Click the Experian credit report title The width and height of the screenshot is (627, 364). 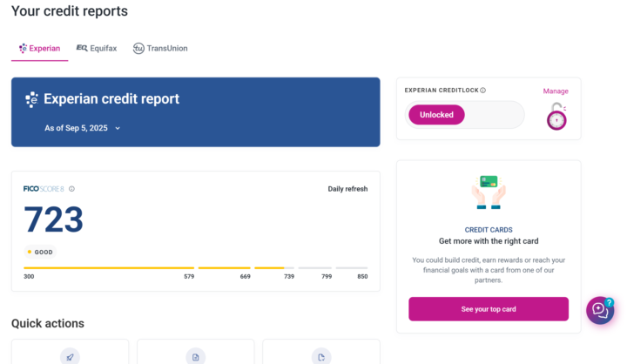[111, 98]
